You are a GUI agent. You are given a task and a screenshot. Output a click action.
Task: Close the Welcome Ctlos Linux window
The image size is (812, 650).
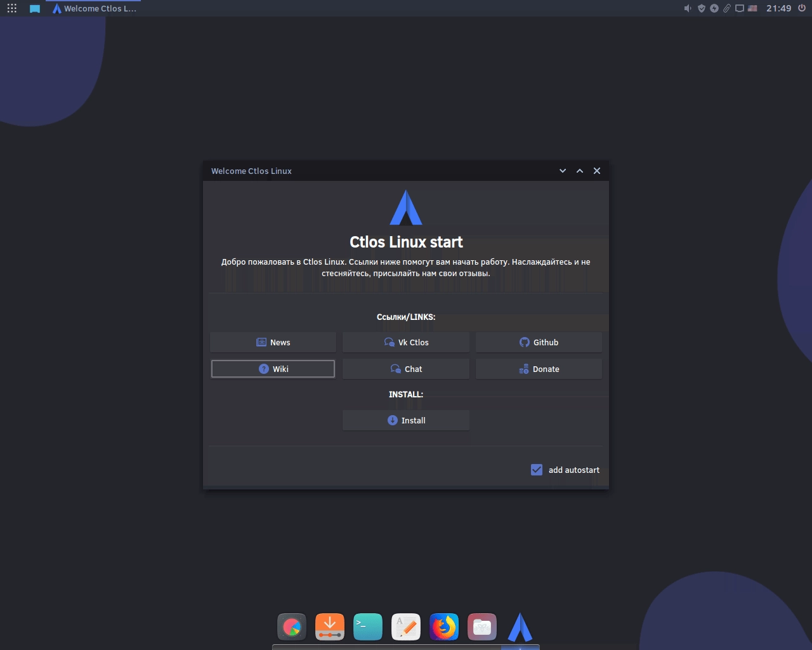(x=597, y=171)
